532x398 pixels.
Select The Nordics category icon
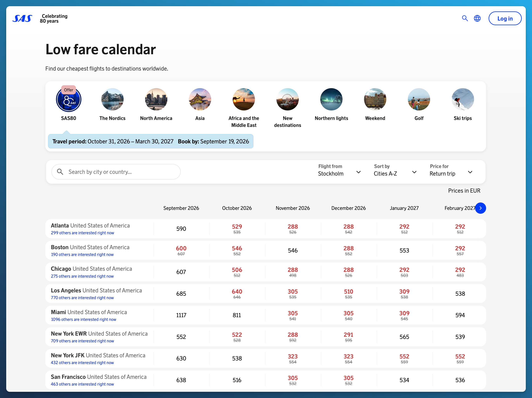pos(112,99)
